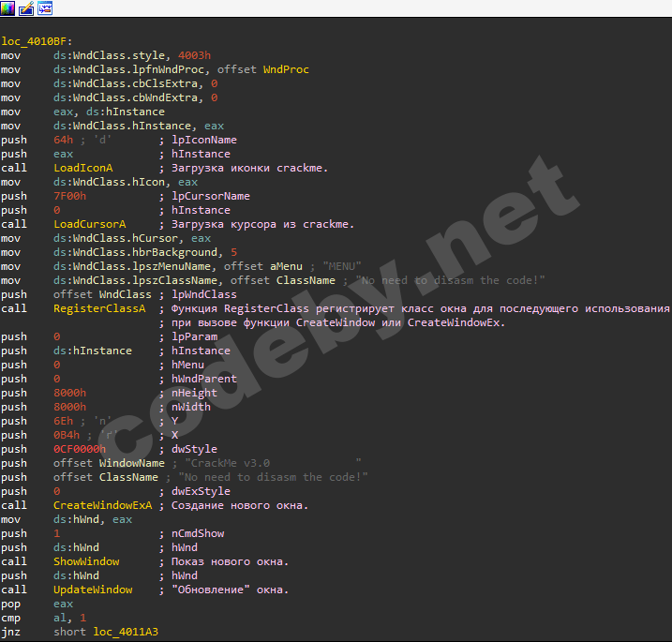Click the hWndParent comment

(x=204, y=379)
